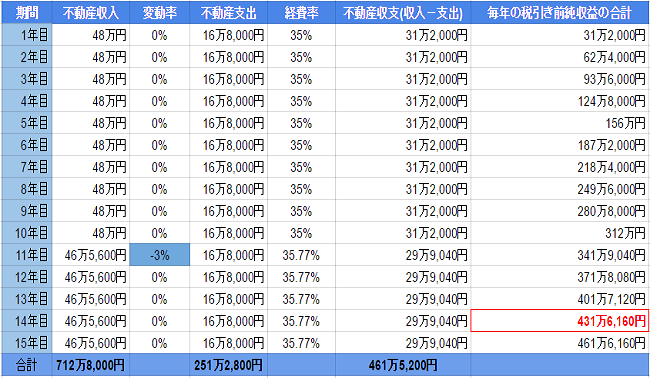
Task: Click the total expense 251万2,800円 cell
Action: tap(228, 365)
